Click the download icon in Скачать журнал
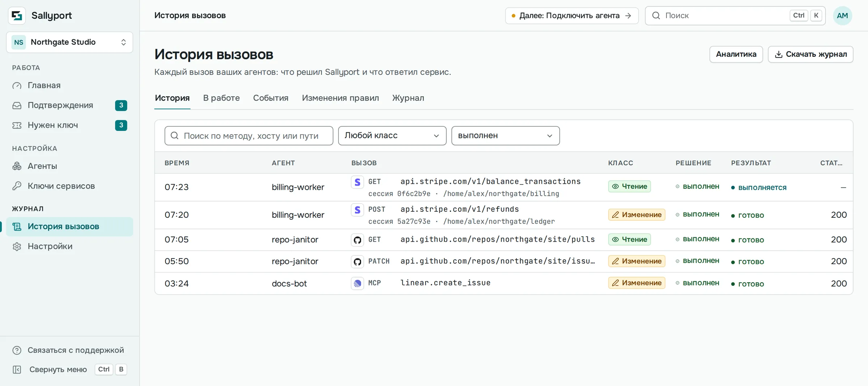 (x=779, y=54)
